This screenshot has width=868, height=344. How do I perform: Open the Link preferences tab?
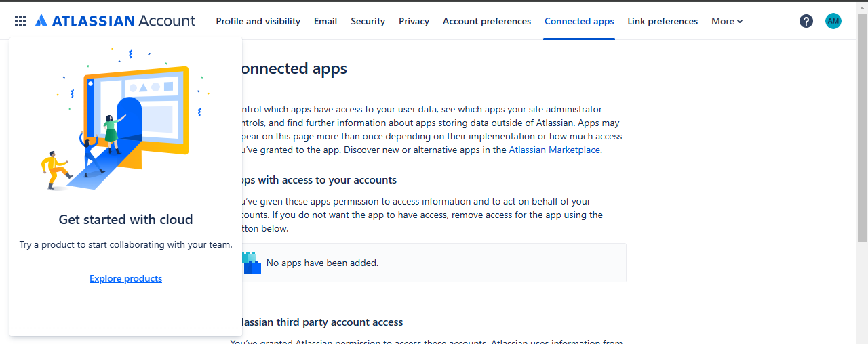(663, 21)
